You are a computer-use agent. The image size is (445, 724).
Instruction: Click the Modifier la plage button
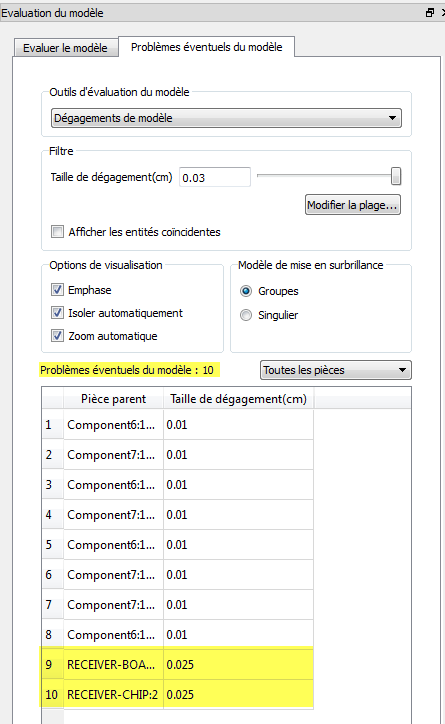pyautogui.click(x=353, y=205)
